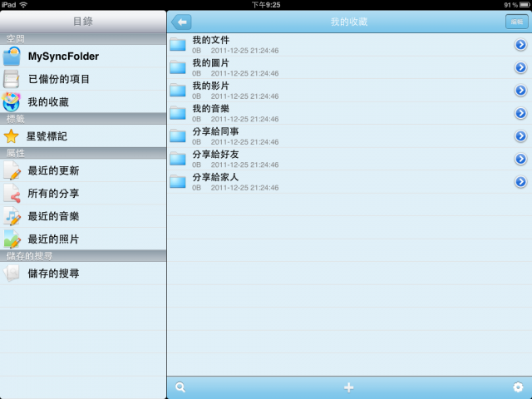Tap the plus add icon
This screenshot has width=532, height=399.
click(x=349, y=387)
